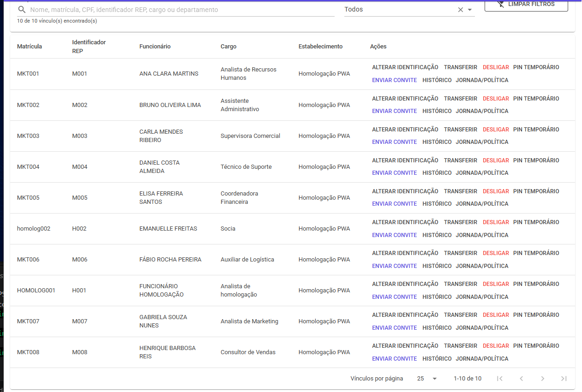Click the Matrícula column header
Screen dimensions: 582x392
click(x=30, y=47)
